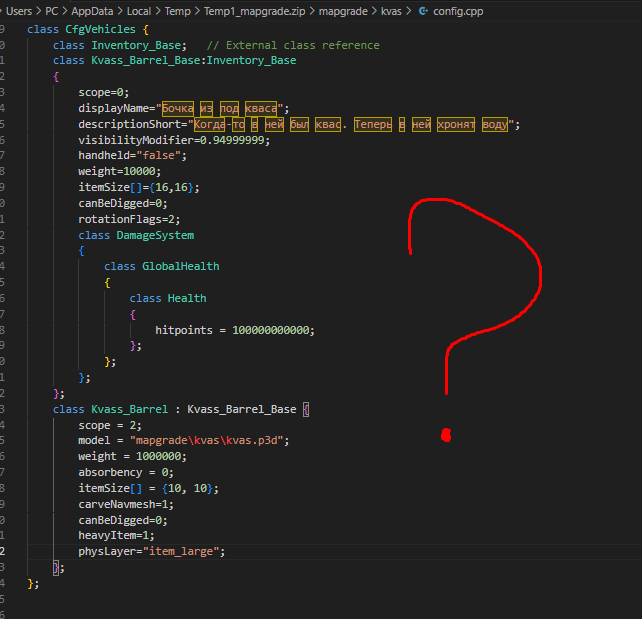Click the Local breadcrumb folder
Viewport: 642px width, 619px height.
139,11
